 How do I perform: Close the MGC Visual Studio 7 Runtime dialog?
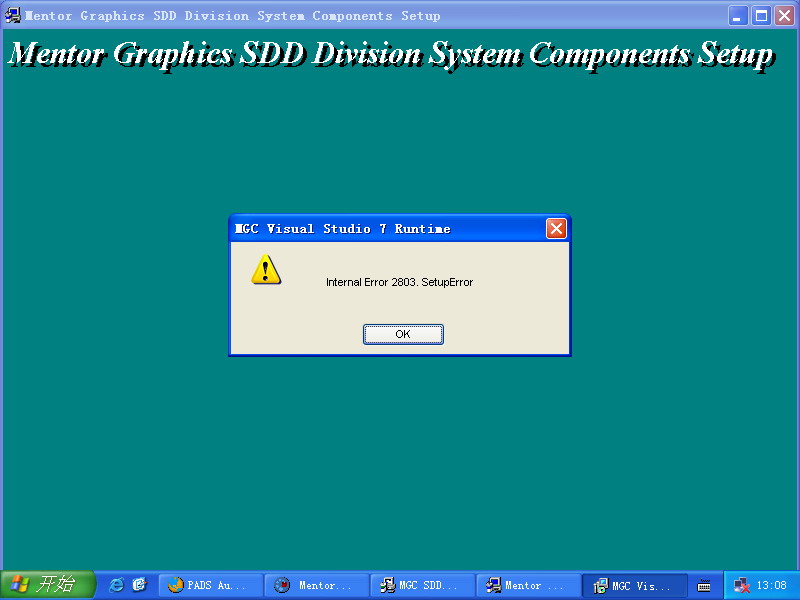coord(556,229)
